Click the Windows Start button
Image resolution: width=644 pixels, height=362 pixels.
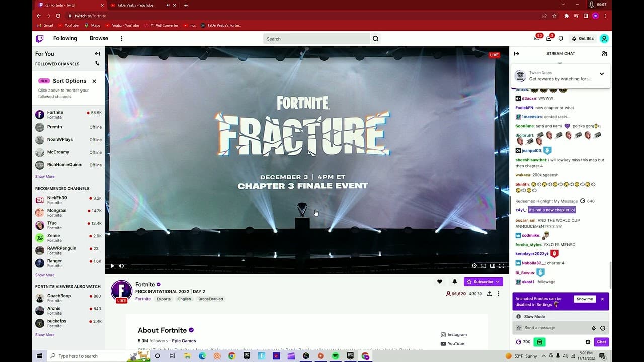pyautogui.click(x=39, y=356)
